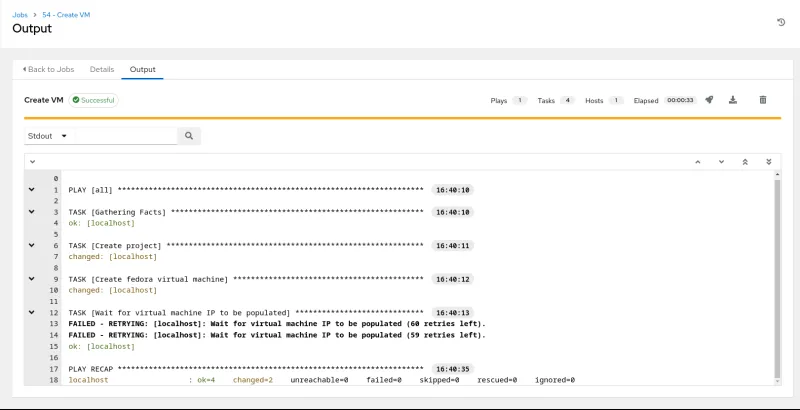This screenshot has width=800, height=410.
Task: Jump to last output line
Action: click(x=768, y=161)
